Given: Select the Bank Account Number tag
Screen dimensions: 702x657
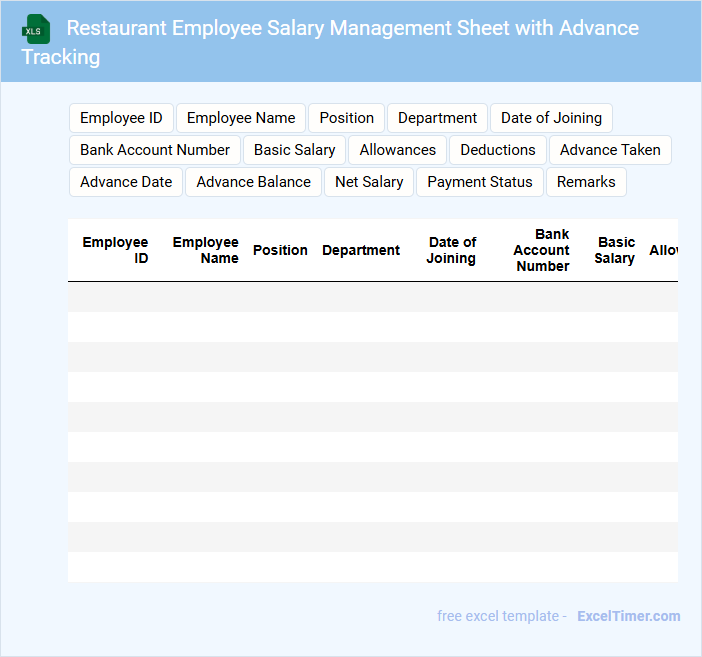Looking at the screenshot, I should point(155,150).
